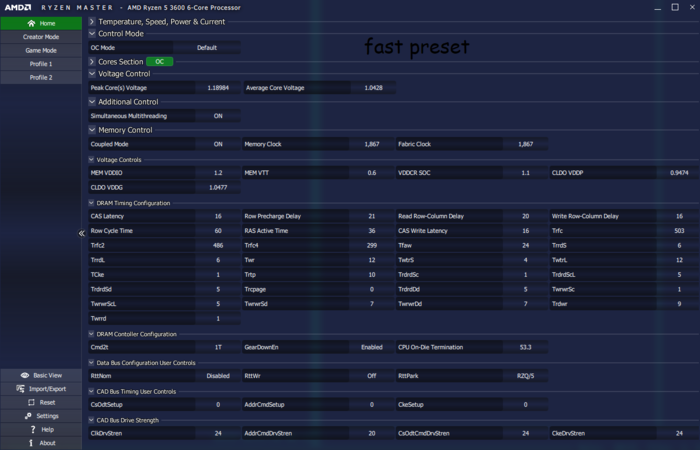This screenshot has height=450, width=700.
Task: Collapse Data Bus Configuration User Controls
Action: click(92, 362)
